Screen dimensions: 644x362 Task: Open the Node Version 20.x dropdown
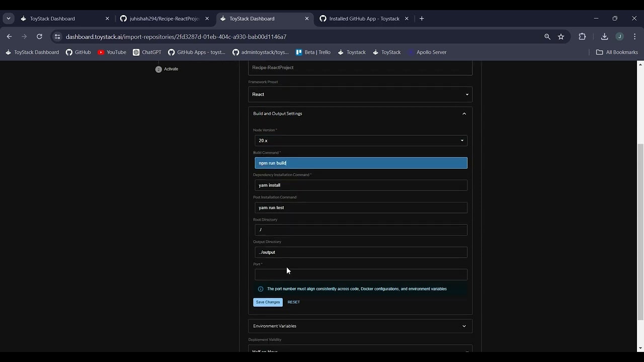tap(361, 141)
